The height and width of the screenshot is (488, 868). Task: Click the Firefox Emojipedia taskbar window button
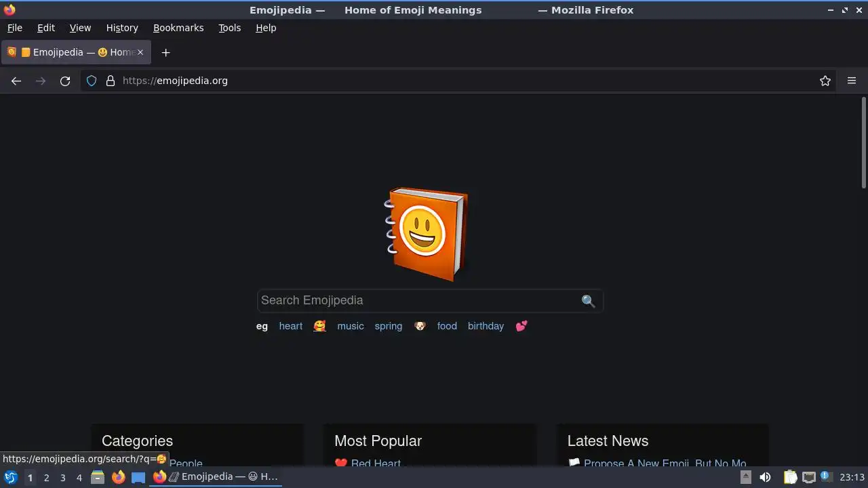click(216, 477)
